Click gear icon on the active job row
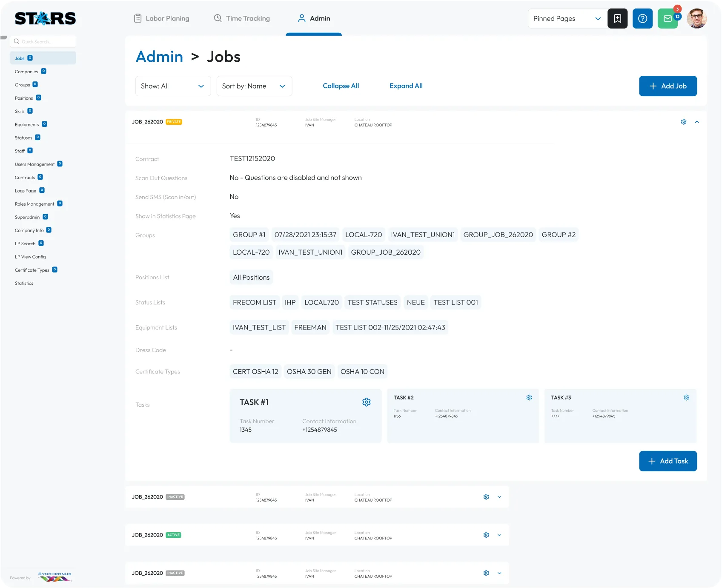Viewport: 722px width, 588px height. pyautogui.click(x=486, y=535)
